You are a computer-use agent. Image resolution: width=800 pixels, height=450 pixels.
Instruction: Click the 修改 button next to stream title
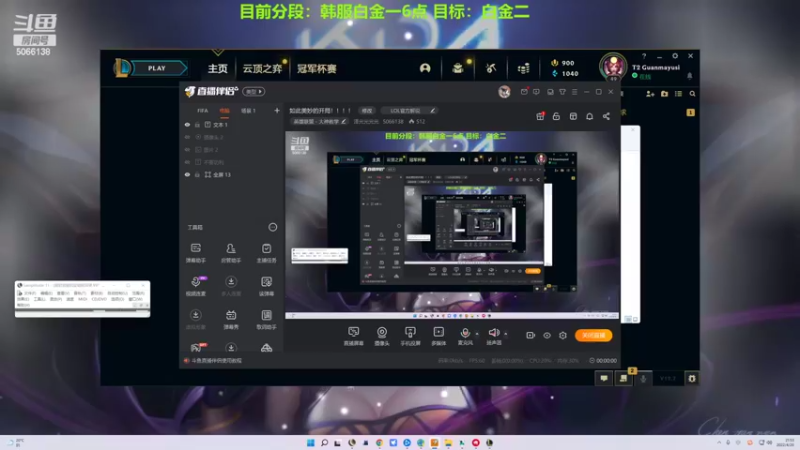click(x=367, y=111)
